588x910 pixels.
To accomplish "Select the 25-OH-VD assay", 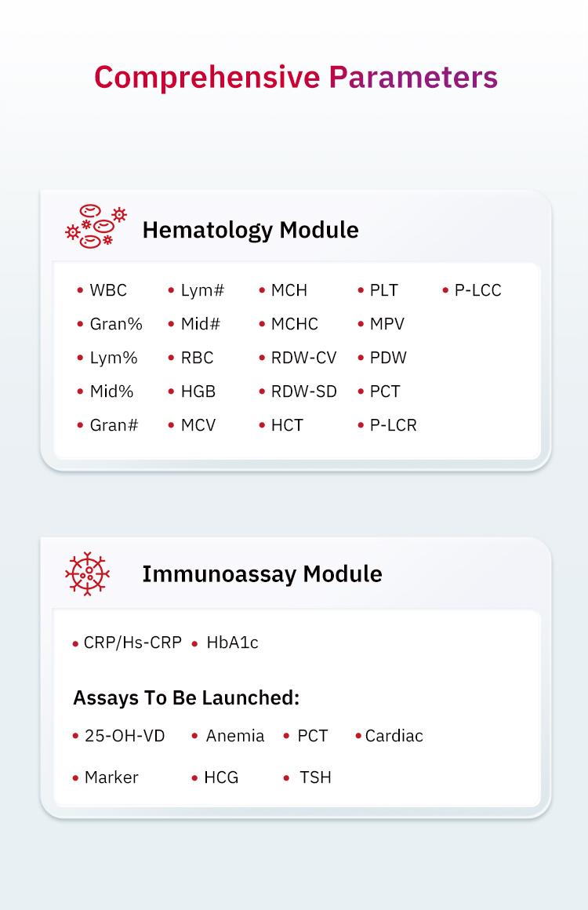I will (x=124, y=736).
